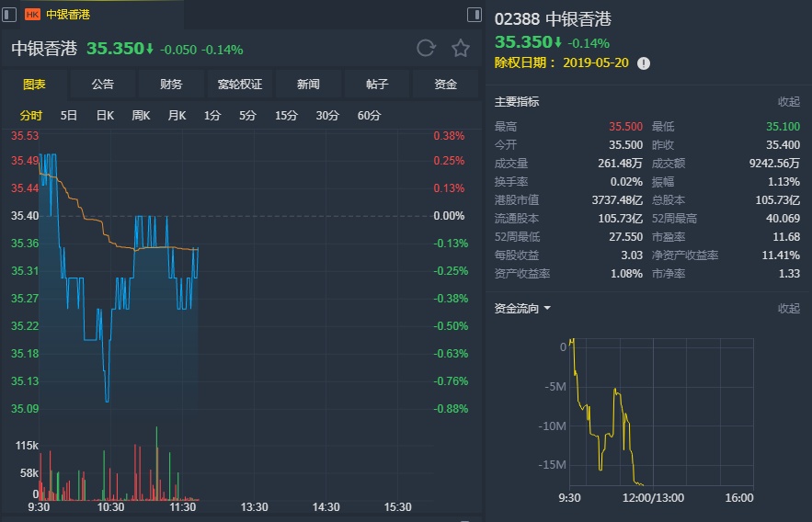Select the 新闻 tab

point(308,84)
